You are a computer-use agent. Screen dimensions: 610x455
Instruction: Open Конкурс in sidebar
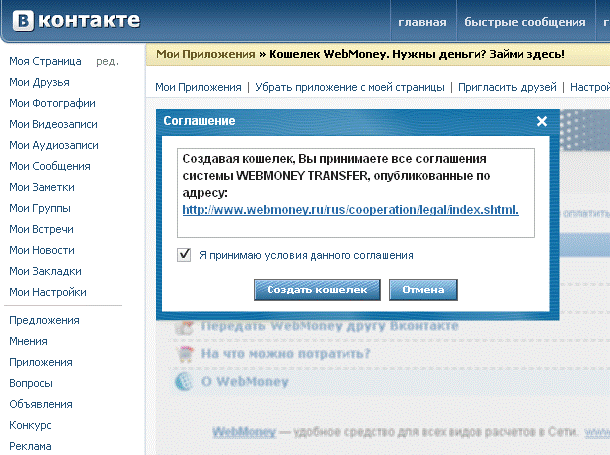pos(30,425)
